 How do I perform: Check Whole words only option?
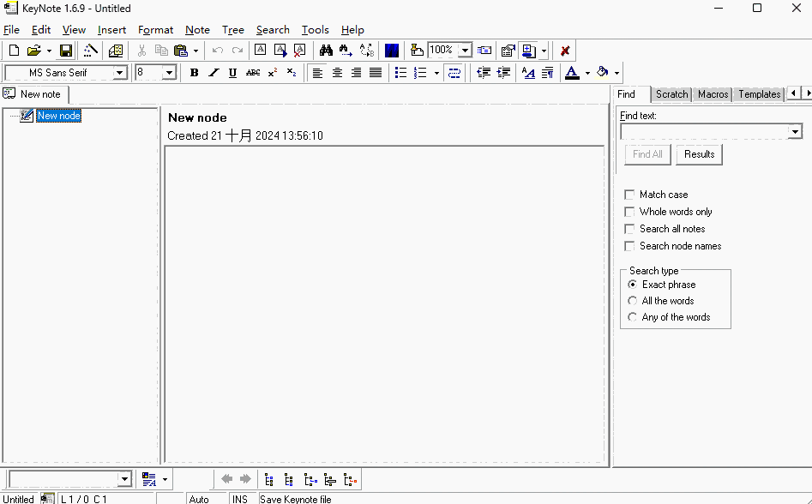(x=630, y=212)
